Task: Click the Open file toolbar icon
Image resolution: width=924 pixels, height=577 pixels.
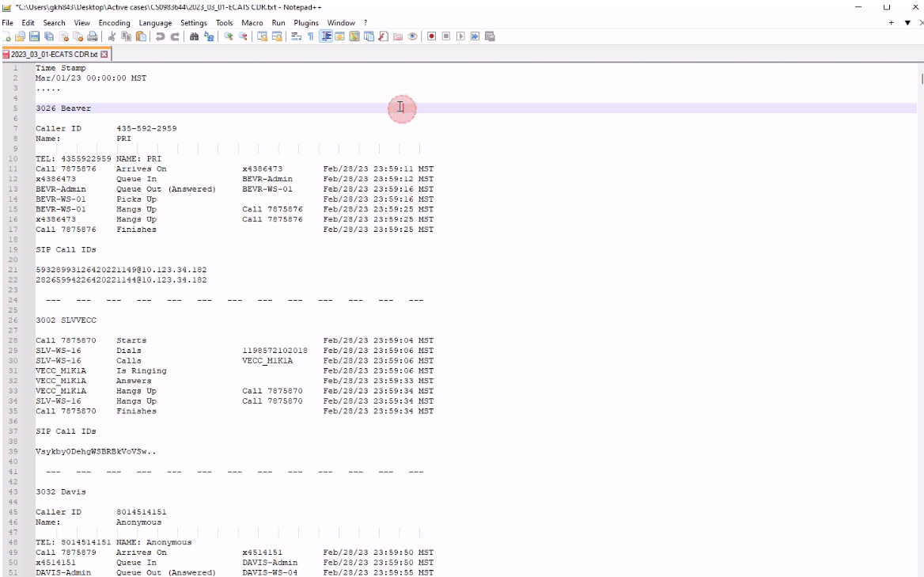Action: [x=20, y=36]
